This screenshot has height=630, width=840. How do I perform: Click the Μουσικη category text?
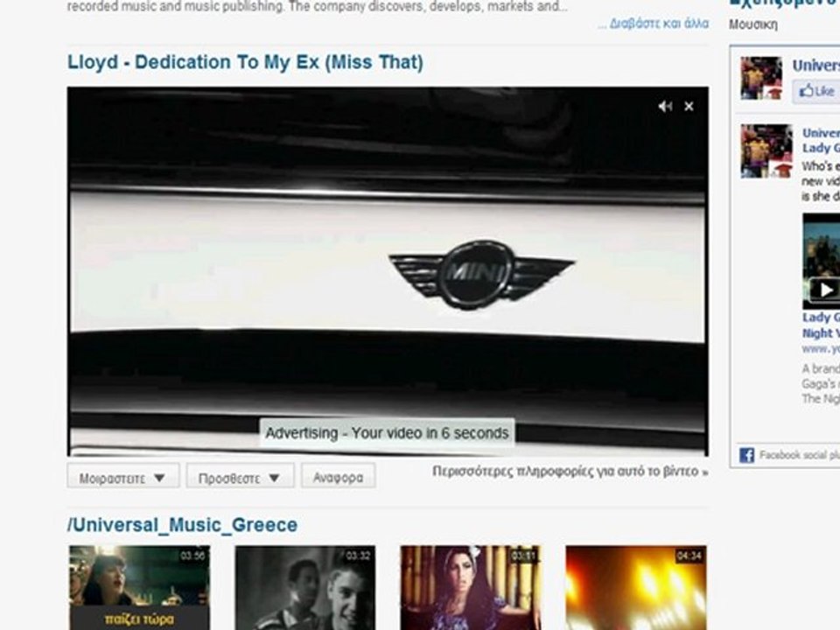[x=752, y=24]
